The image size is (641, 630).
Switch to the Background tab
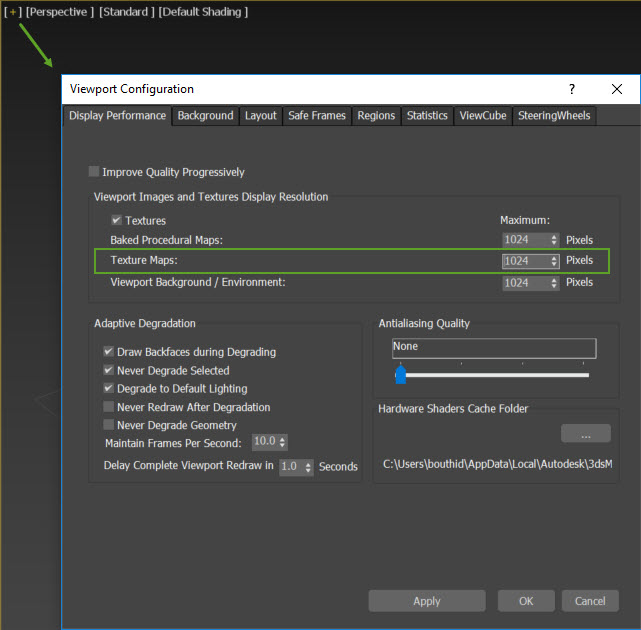coord(205,116)
